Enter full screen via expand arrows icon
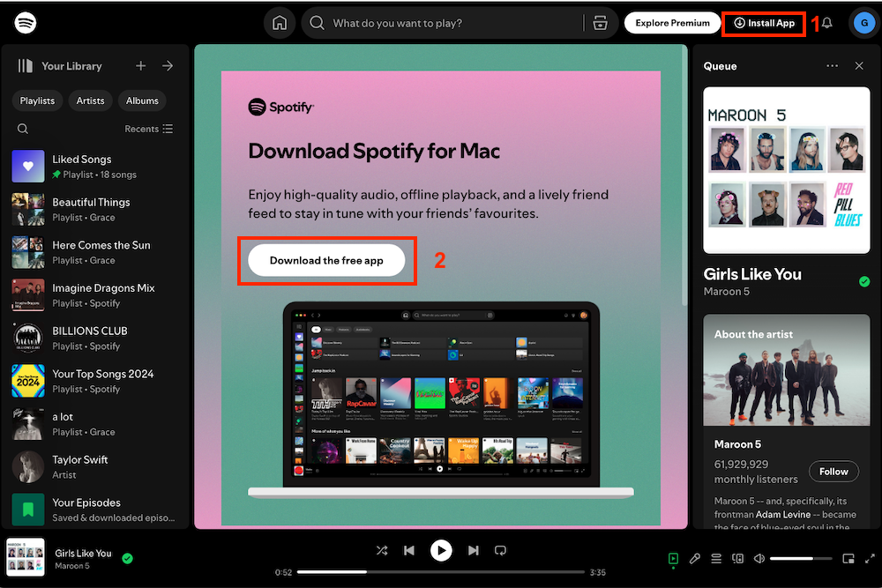The image size is (882, 588). [870, 558]
